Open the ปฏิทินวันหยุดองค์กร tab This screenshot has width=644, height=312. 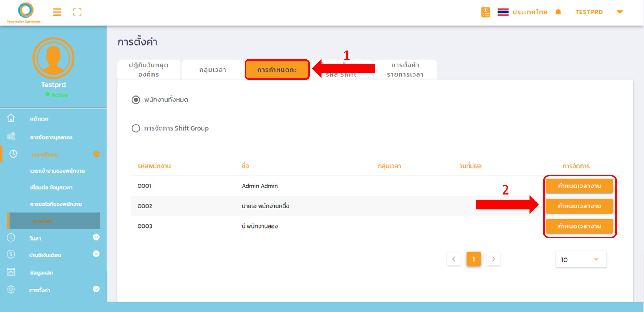click(x=149, y=70)
